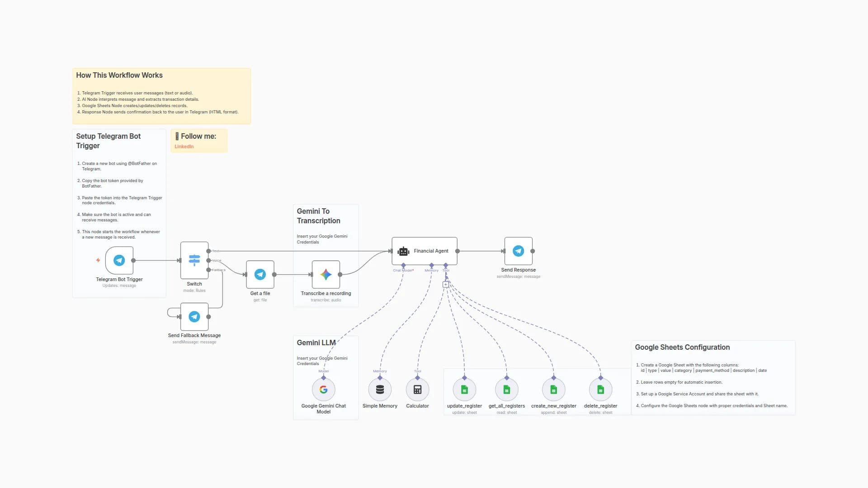This screenshot has height=488, width=868.
Task: Click the Send Fallback Message node icon
Action: pyautogui.click(x=194, y=316)
